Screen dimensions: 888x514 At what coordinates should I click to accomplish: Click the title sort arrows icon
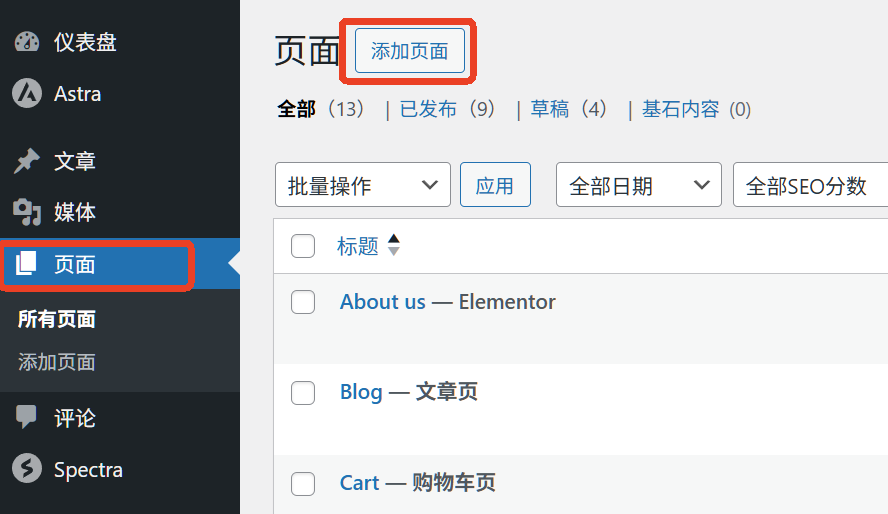click(393, 245)
